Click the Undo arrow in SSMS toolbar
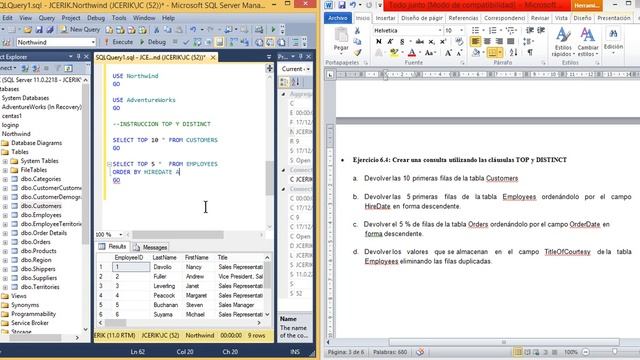This screenshot has height=360, width=640. [193, 29]
